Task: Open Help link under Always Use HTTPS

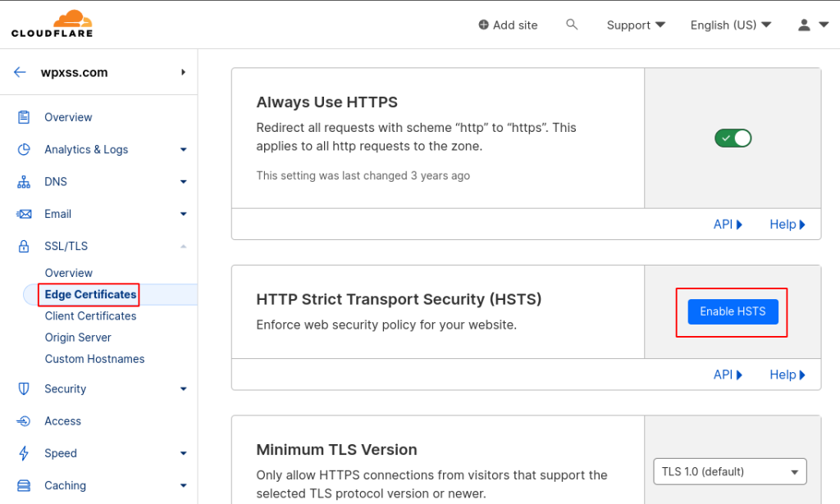Action: [787, 225]
